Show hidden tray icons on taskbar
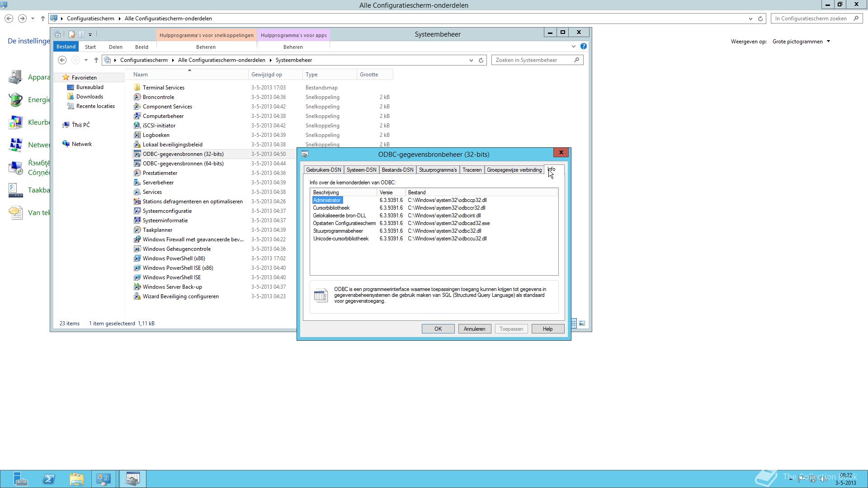Image resolution: width=868 pixels, height=488 pixels. coord(791,479)
